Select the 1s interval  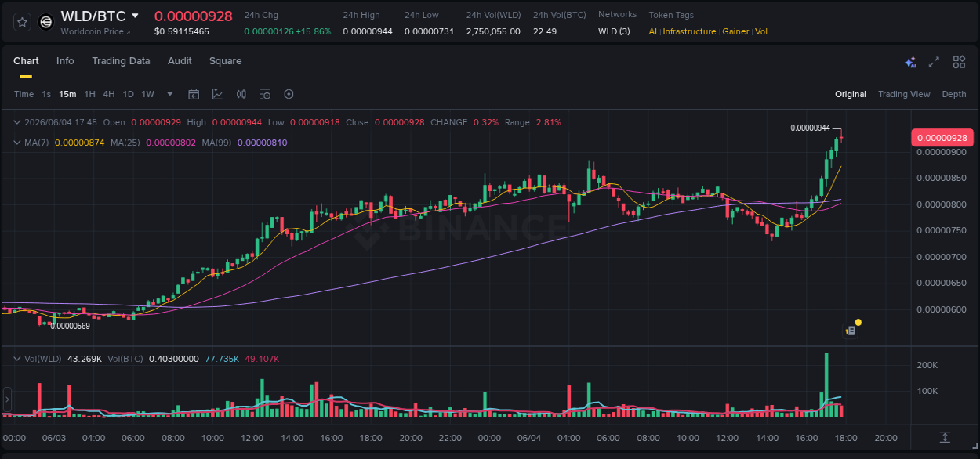click(x=46, y=94)
